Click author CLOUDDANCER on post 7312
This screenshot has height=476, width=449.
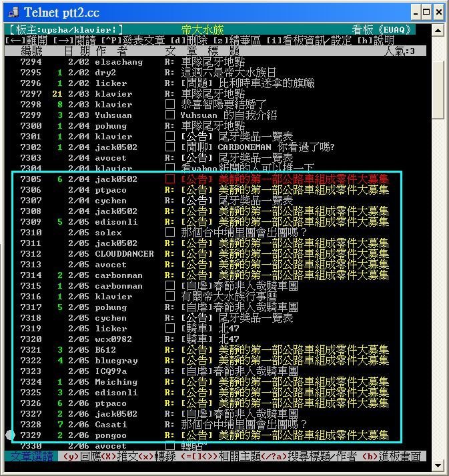[124, 254]
